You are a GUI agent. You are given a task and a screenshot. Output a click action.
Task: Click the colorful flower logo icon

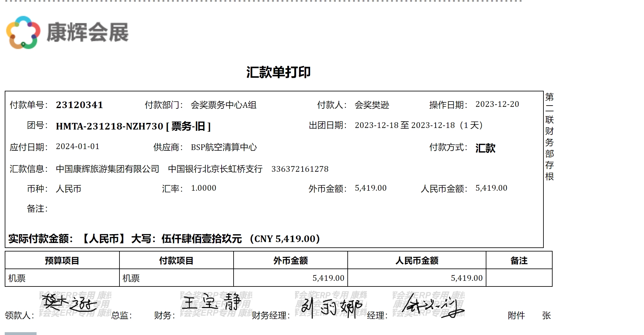coord(23,32)
